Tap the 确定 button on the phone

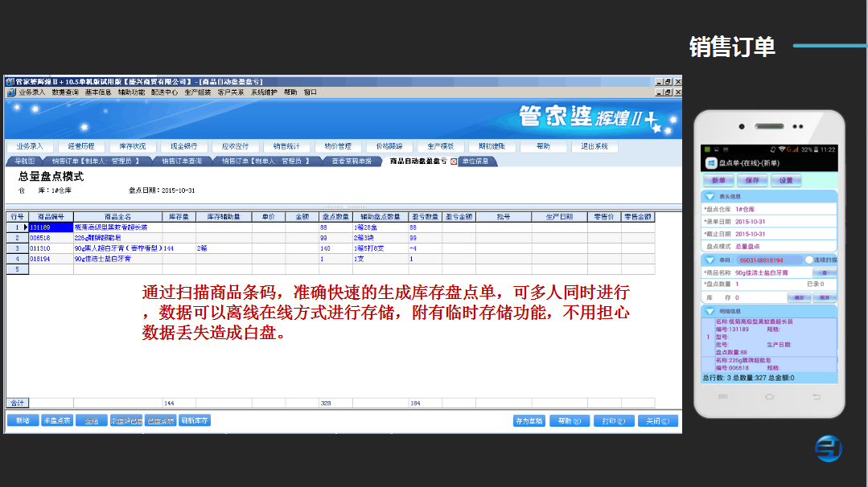coord(799,297)
